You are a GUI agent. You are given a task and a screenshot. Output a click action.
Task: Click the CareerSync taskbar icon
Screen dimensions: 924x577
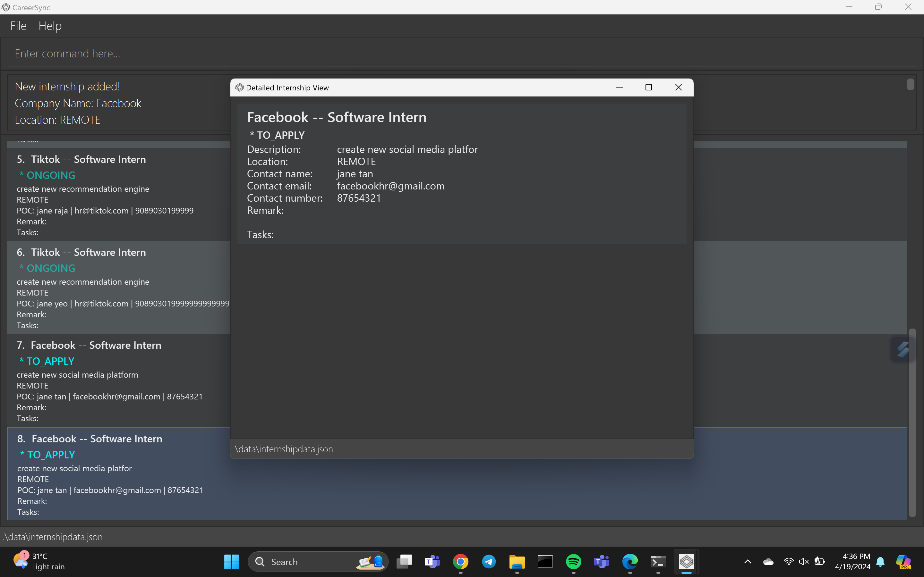(x=686, y=562)
